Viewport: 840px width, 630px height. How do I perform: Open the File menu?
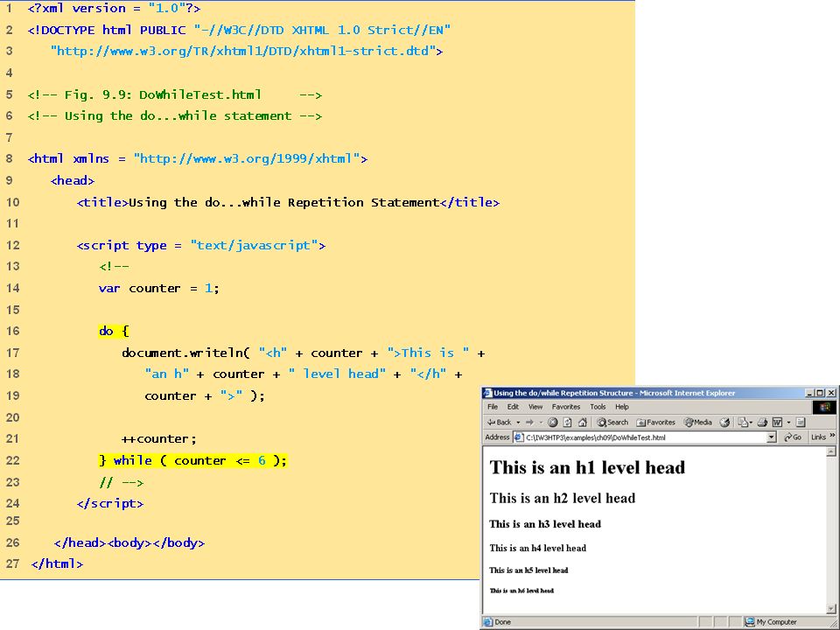tap(493, 407)
